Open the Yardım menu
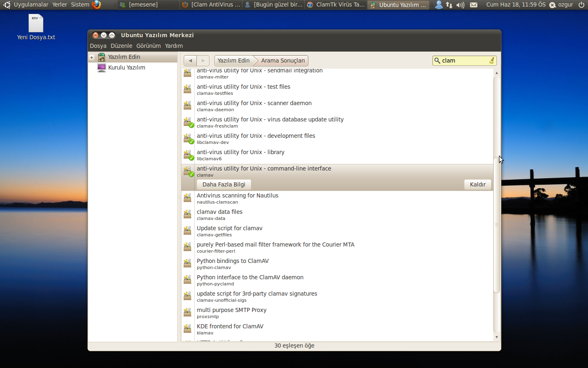 tap(174, 46)
